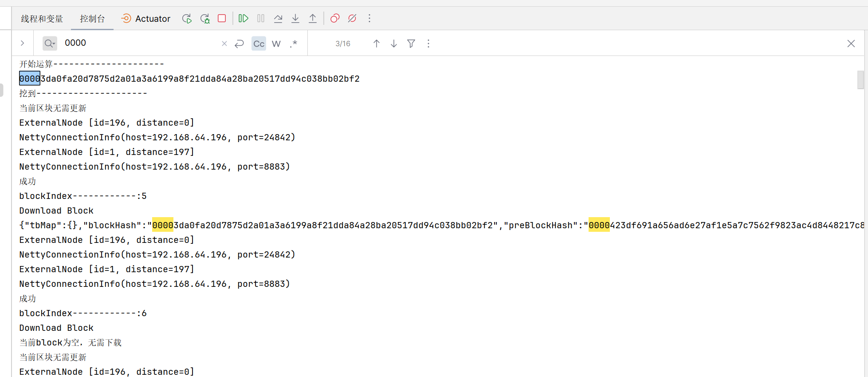The image size is (868, 377).
Task: Clear the search text
Action: click(224, 44)
